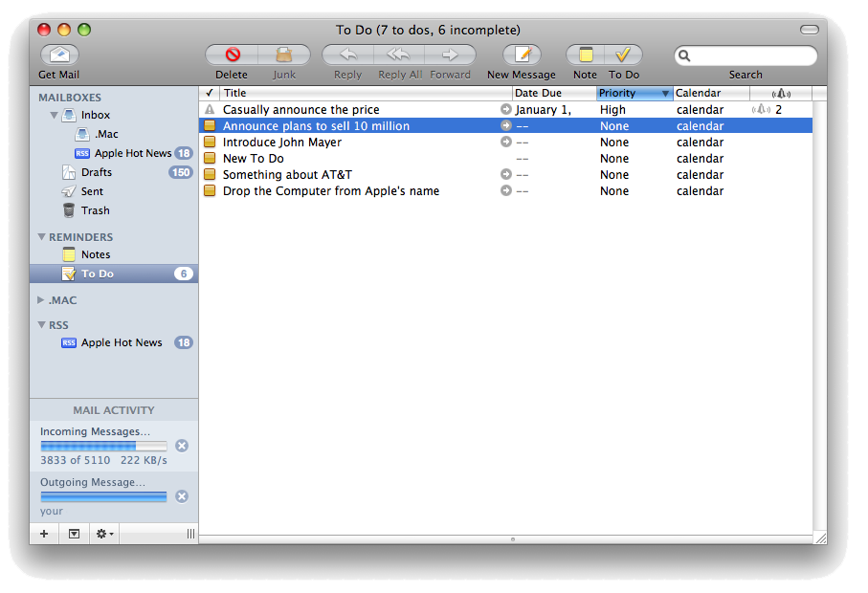
Task: Click the Forward arrow icon
Action: point(450,55)
